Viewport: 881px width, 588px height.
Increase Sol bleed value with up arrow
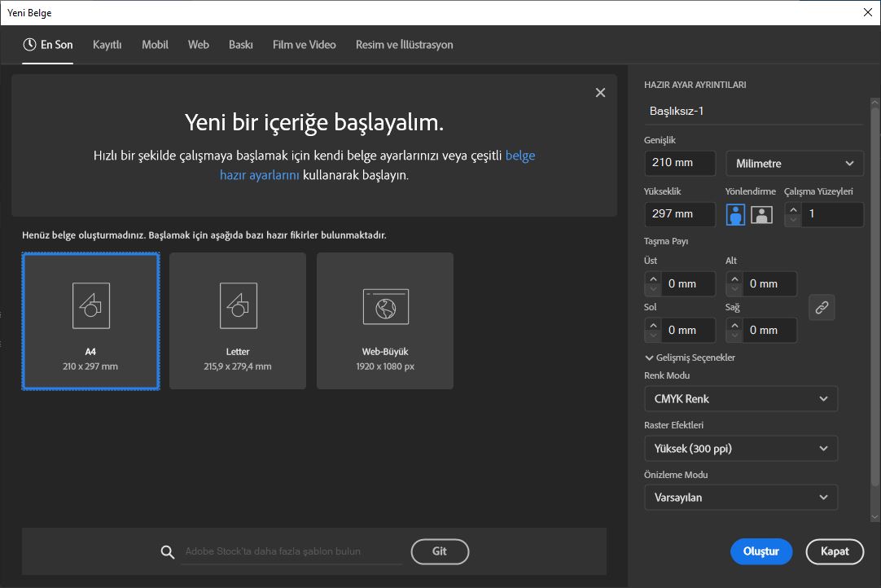pos(653,325)
